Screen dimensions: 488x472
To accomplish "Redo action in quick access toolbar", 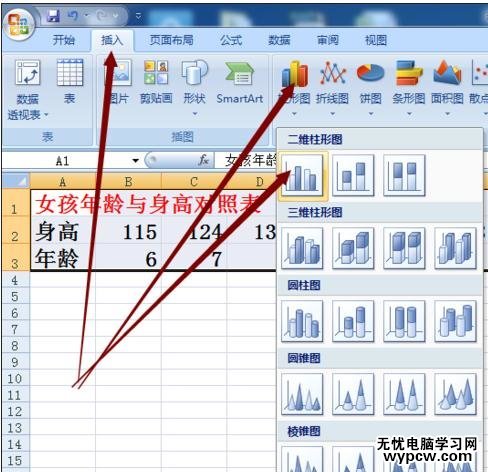I will pos(101,16).
